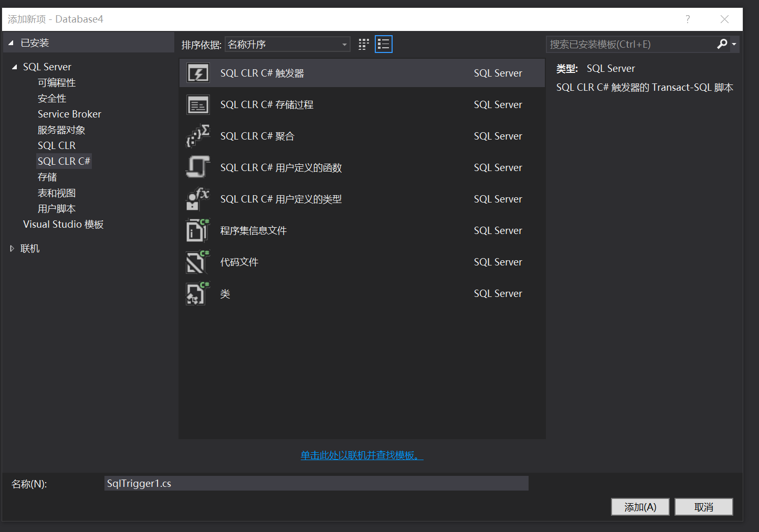Image resolution: width=759 pixels, height=532 pixels.
Task: Click the 'SQL CLR C# 用户定义的类型' template name
Action: point(281,199)
